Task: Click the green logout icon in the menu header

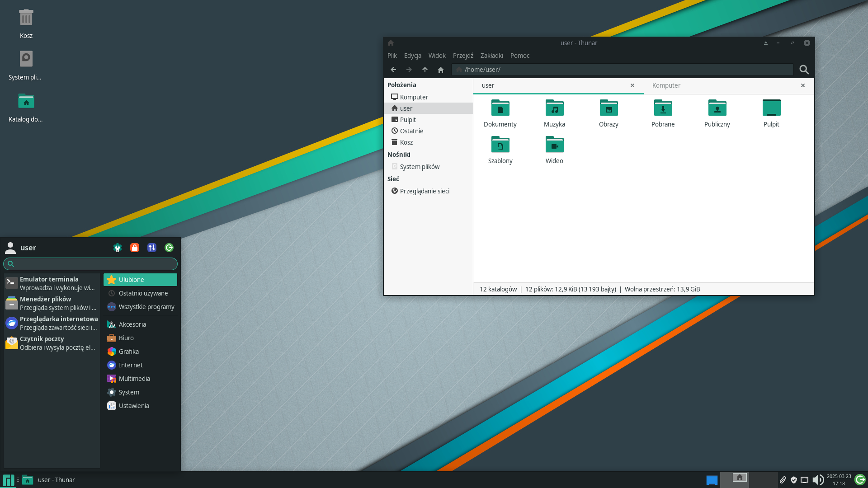Action: pyautogui.click(x=169, y=248)
